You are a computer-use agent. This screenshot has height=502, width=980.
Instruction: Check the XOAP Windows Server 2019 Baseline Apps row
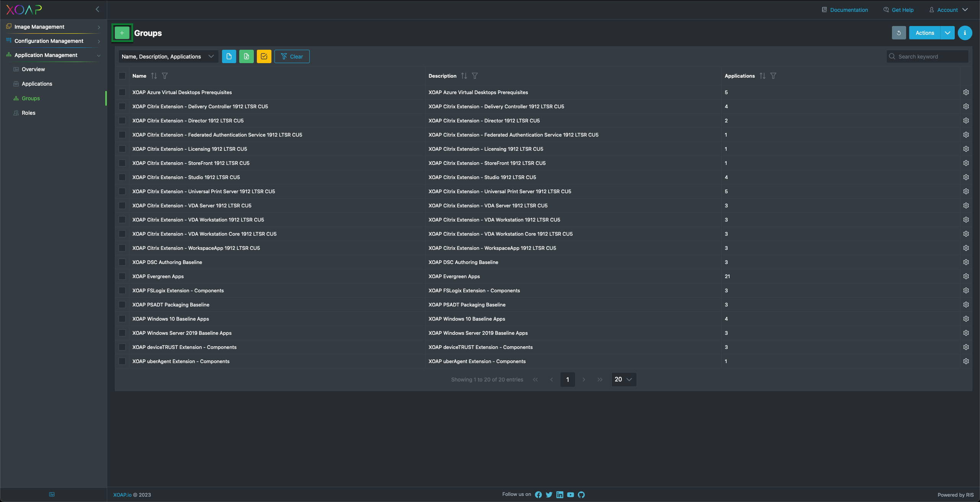click(x=122, y=333)
